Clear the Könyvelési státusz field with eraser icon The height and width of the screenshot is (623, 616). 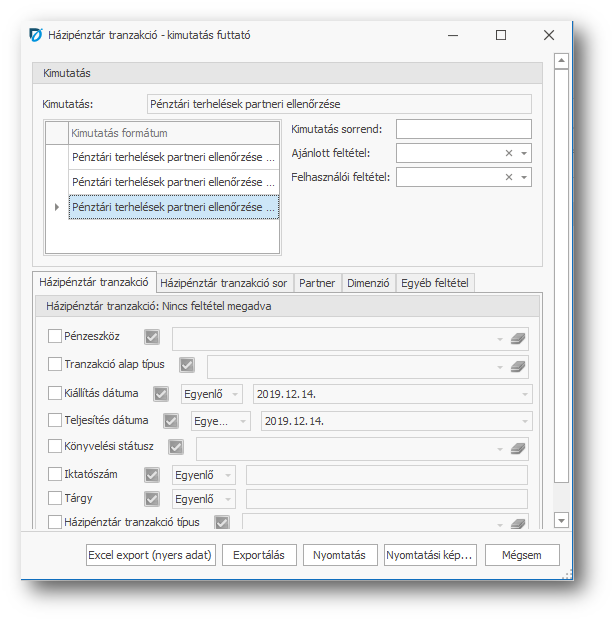pyautogui.click(x=517, y=448)
